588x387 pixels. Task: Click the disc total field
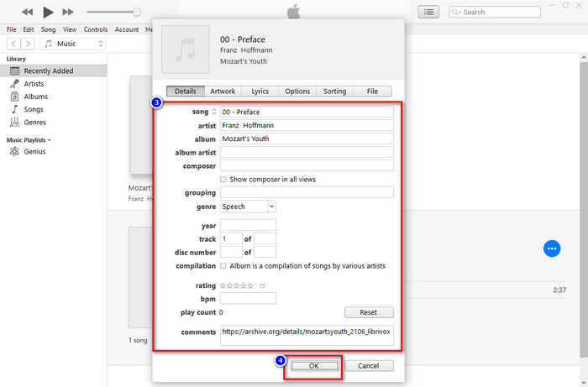click(265, 252)
